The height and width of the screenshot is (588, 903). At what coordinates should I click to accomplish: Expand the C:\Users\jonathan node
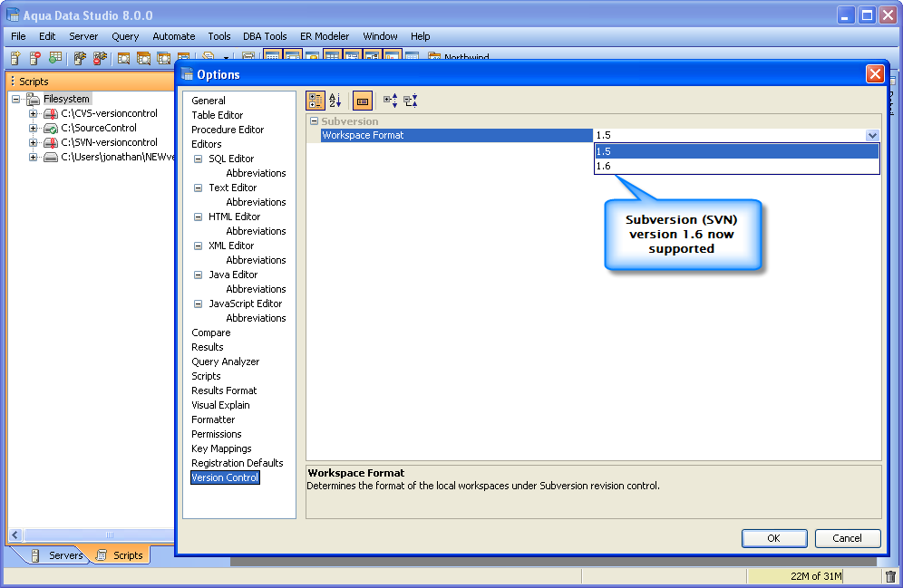tap(34, 157)
